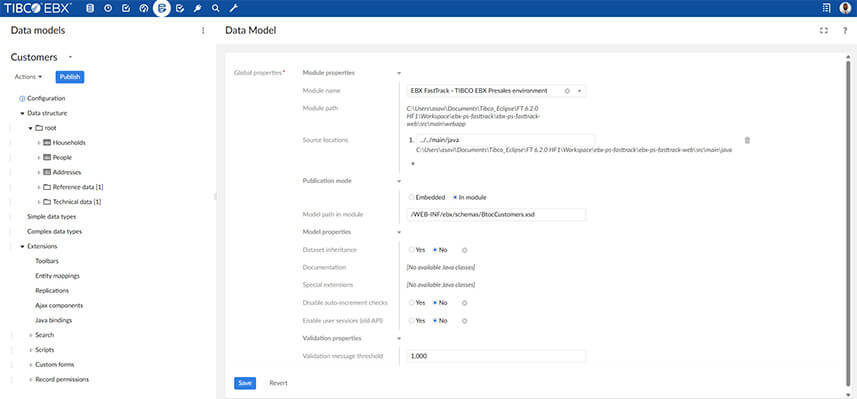The height and width of the screenshot is (399, 857).
Task: Collapse the Publication mode section
Action: [x=399, y=181]
